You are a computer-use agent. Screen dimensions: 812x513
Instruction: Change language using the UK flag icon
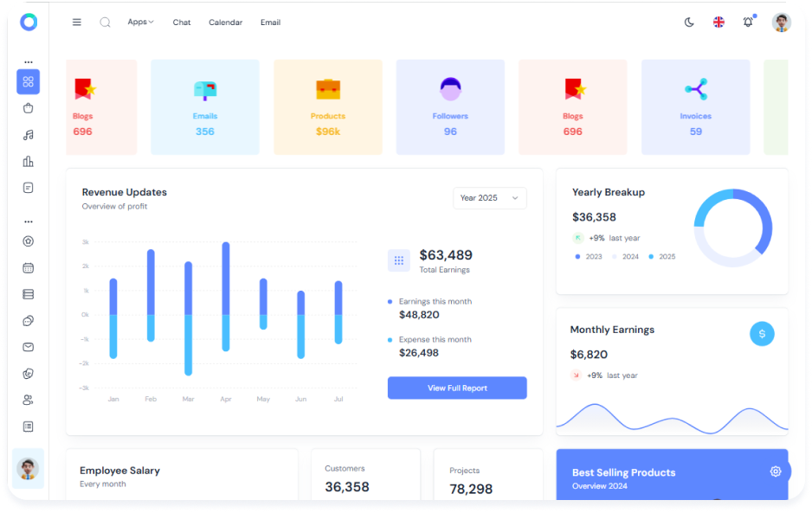coord(719,22)
